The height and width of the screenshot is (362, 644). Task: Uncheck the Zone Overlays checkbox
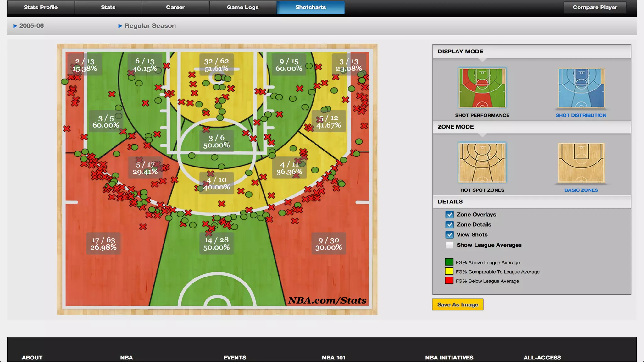coord(449,215)
